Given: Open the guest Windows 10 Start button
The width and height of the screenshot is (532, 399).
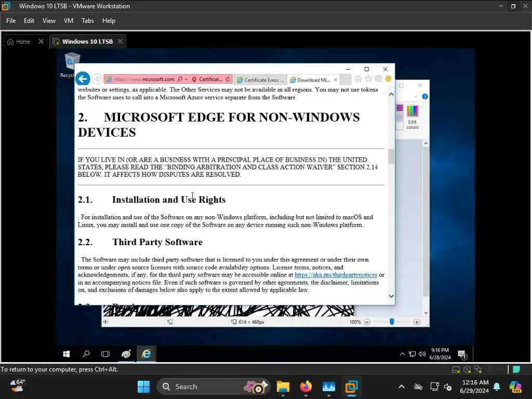Looking at the screenshot, I should (x=66, y=354).
